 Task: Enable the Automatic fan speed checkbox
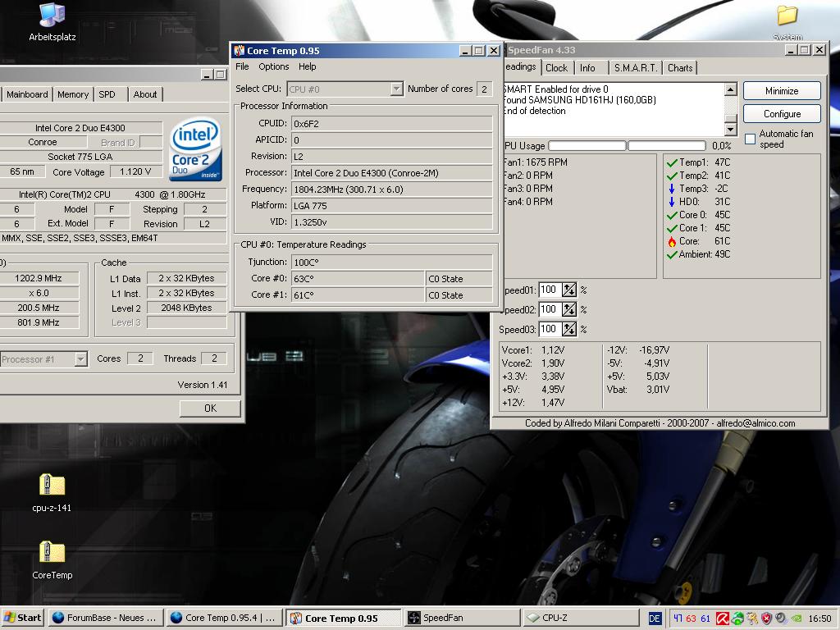point(750,139)
